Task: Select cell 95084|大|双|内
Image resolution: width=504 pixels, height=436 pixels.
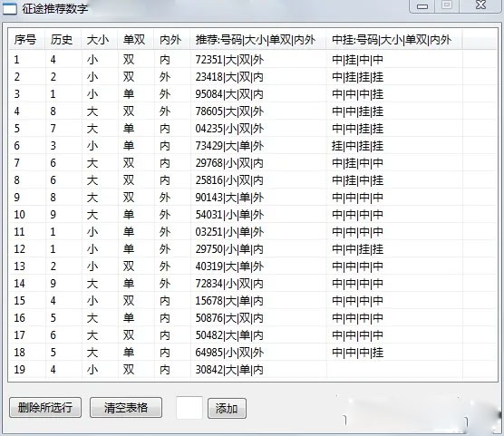Action: (229, 94)
